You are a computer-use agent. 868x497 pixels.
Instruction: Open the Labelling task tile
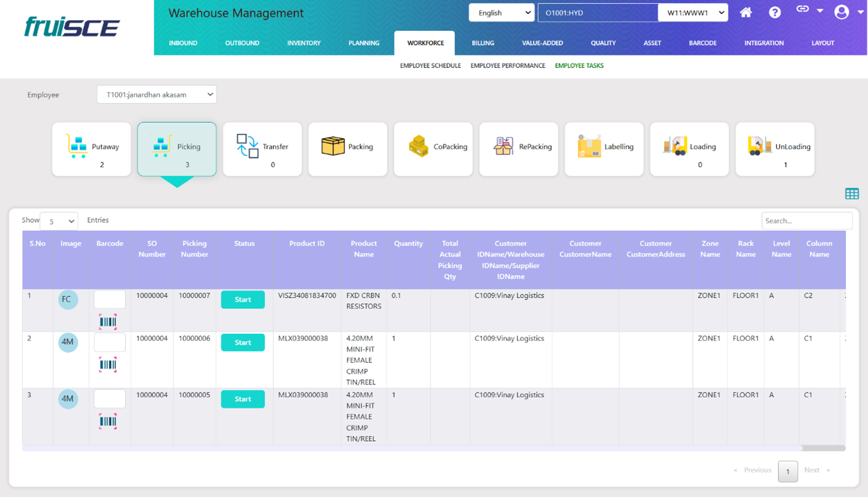(604, 149)
